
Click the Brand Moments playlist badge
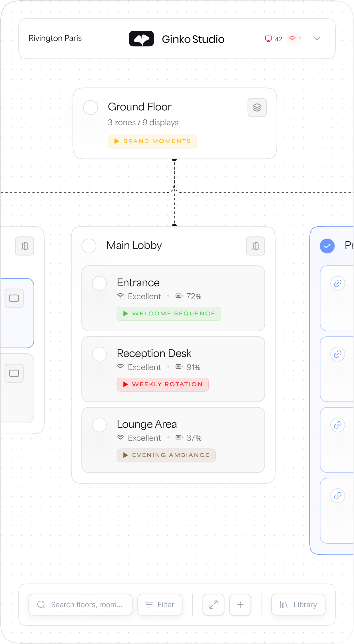[152, 141]
